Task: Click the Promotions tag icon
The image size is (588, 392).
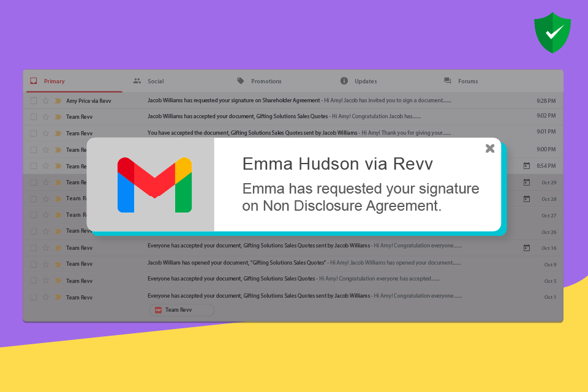Action: 241,81
